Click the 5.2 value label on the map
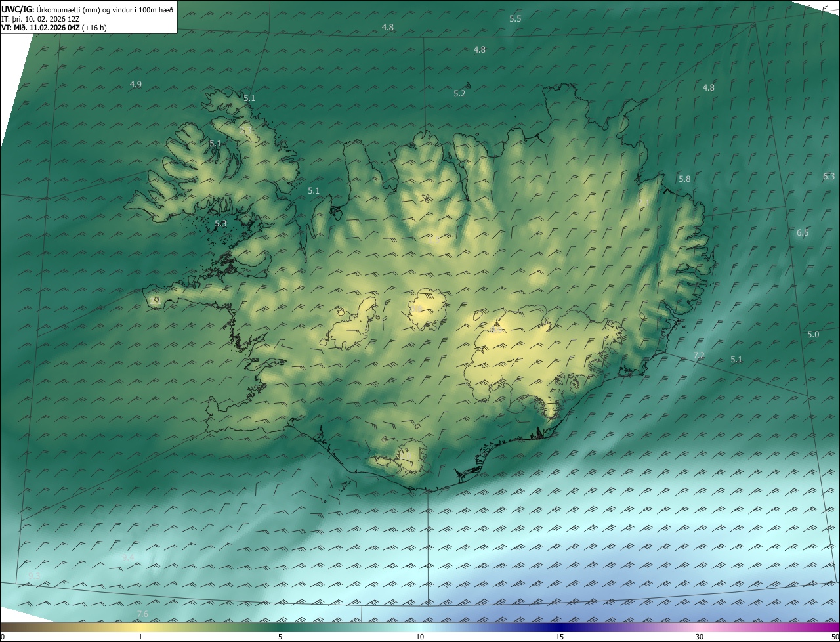The image size is (840, 642). (x=459, y=93)
